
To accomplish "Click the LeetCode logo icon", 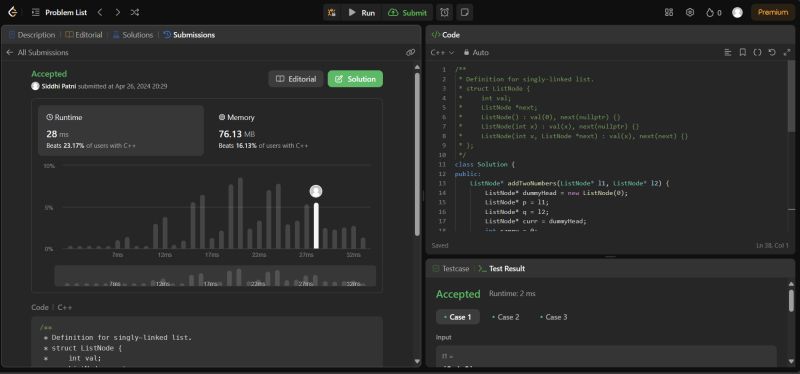I will pos(13,12).
